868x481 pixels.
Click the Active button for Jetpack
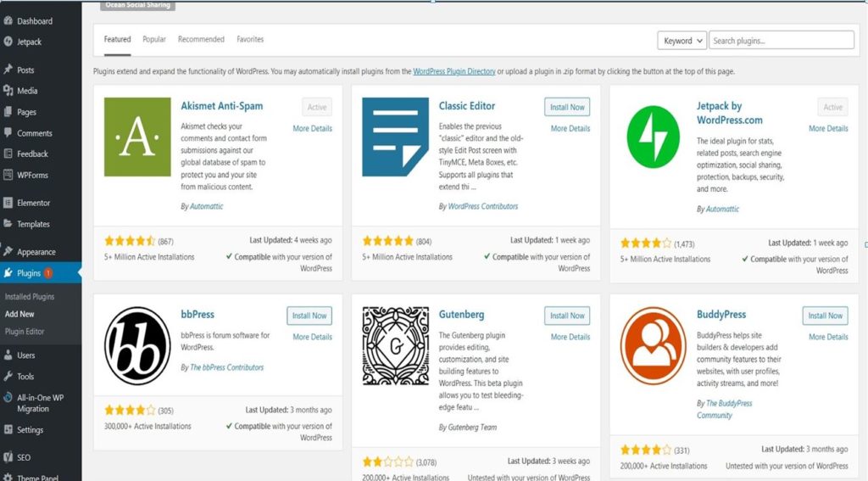point(832,107)
